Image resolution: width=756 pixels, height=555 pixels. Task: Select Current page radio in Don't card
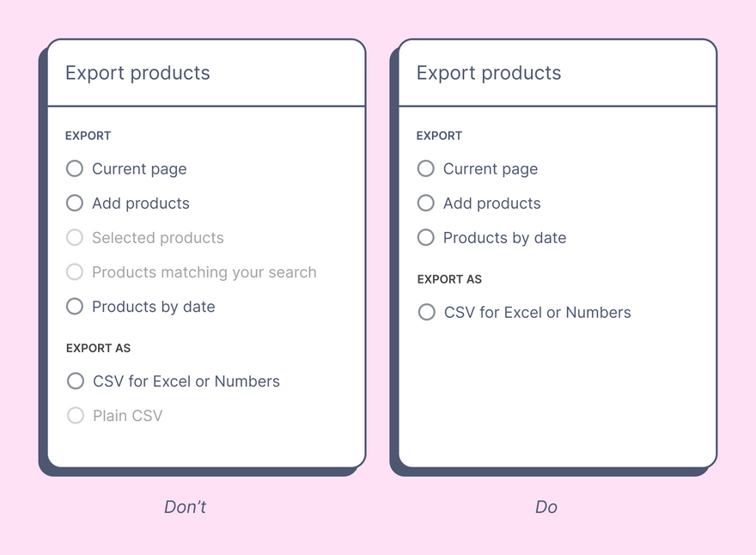pos(75,168)
